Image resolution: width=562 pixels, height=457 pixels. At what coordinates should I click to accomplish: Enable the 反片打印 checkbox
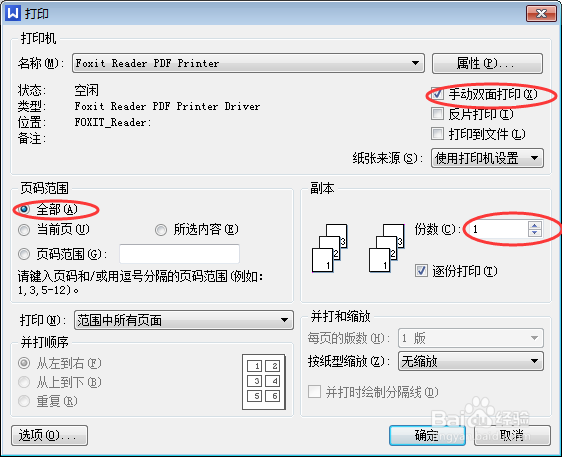[437, 114]
